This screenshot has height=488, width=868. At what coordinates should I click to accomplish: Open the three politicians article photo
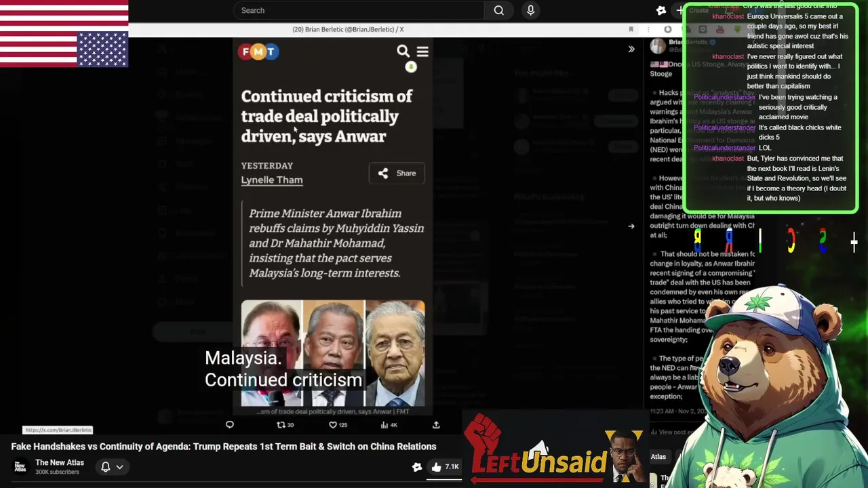[333, 353]
